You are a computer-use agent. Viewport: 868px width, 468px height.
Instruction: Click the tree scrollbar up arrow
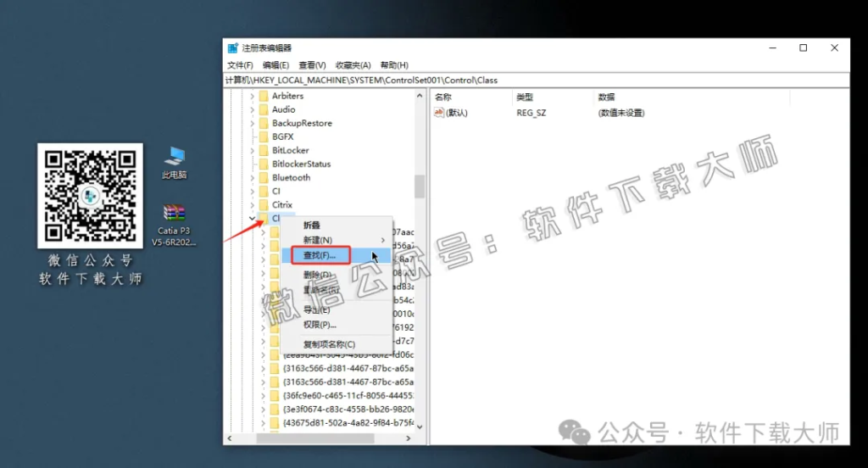click(420, 96)
